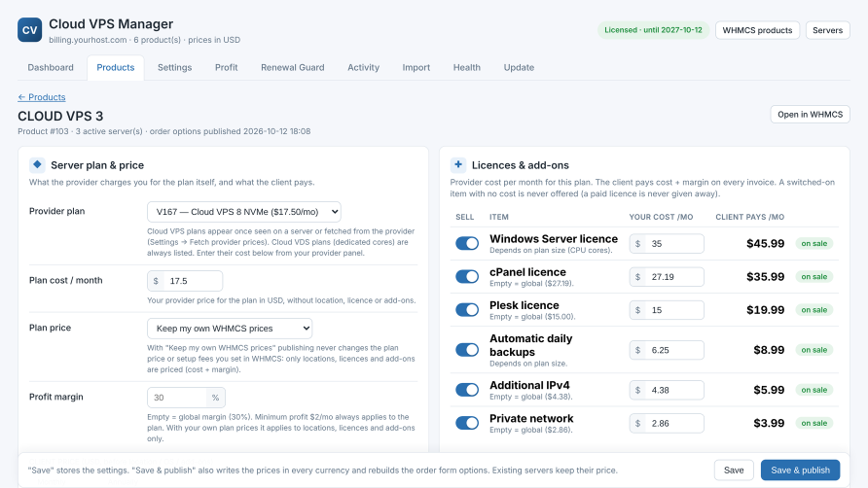The height and width of the screenshot is (488, 868).
Task: Click the Profit margin percent field
Action: (186, 398)
